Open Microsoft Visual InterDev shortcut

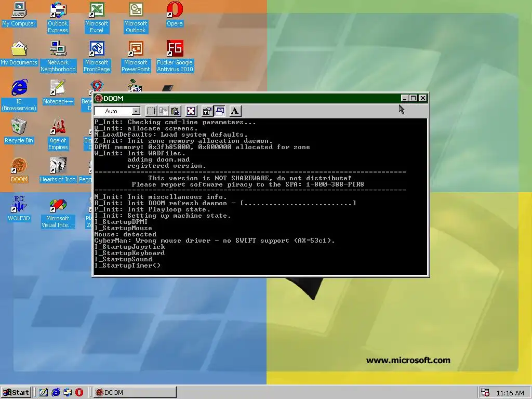[x=58, y=212]
